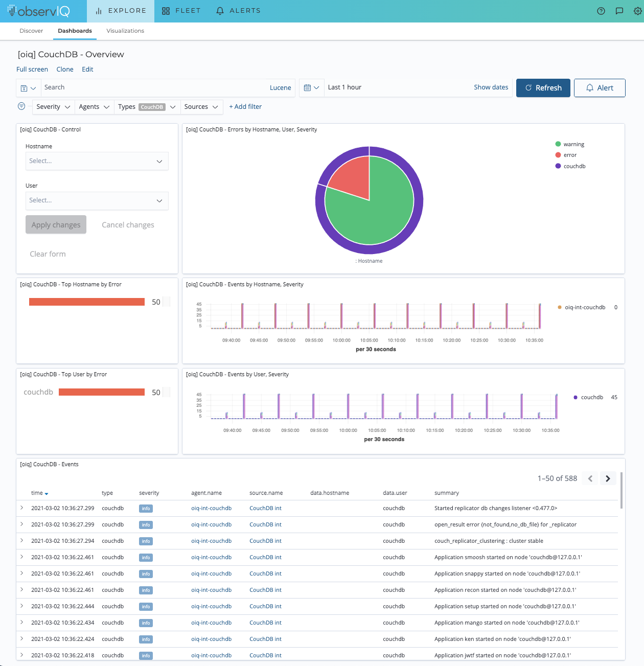Open the Sources filter dropdown
Image resolution: width=644 pixels, height=666 pixels.
click(x=201, y=107)
